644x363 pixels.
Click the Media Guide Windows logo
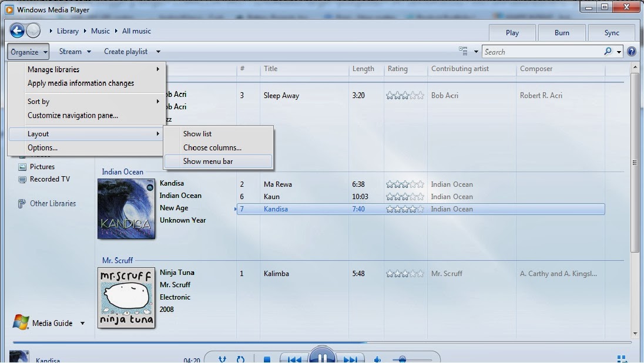pyautogui.click(x=21, y=322)
